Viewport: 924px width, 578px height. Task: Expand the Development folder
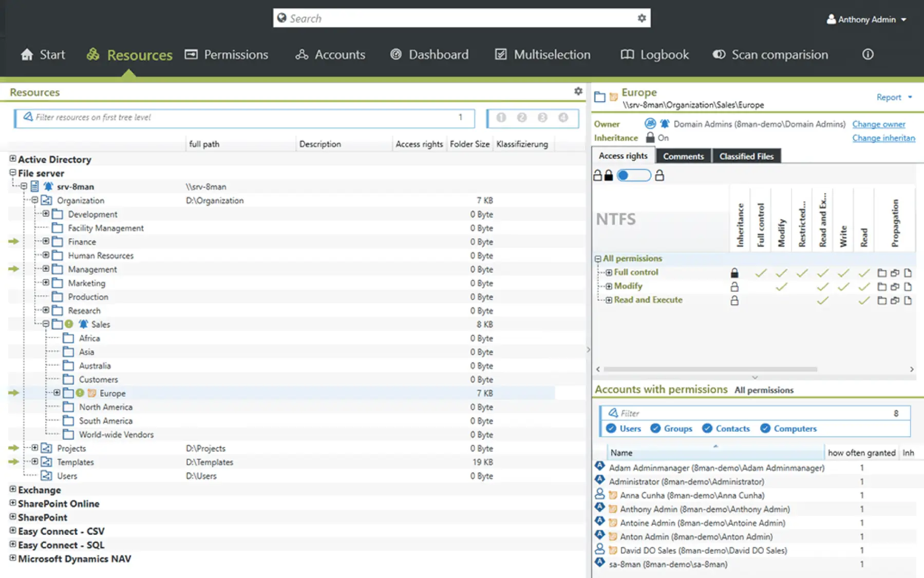tap(46, 214)
